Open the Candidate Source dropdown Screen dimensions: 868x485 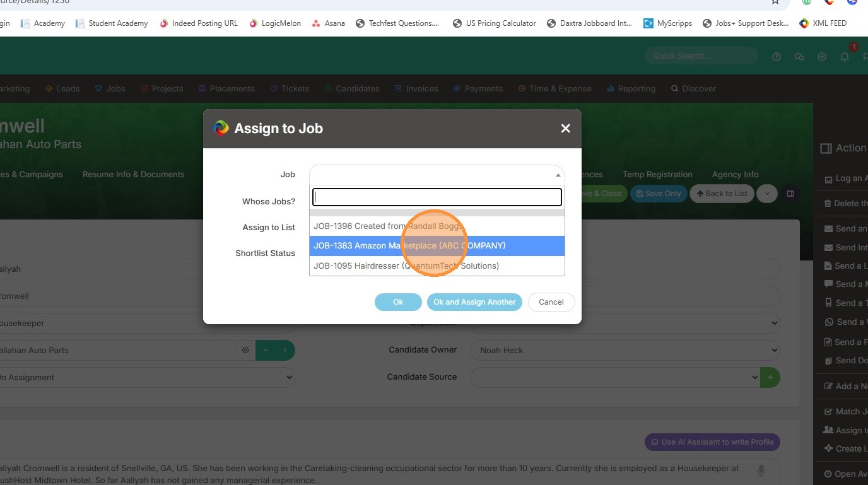pos(616,377)
